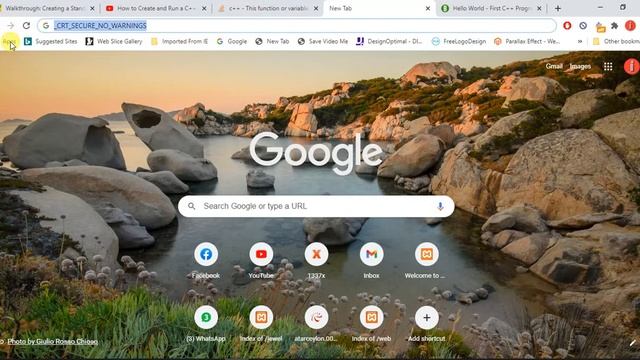640x360 pixels.
Task: Expand the Imported From IE bookmark folder
Action: [x=179, y=42]
